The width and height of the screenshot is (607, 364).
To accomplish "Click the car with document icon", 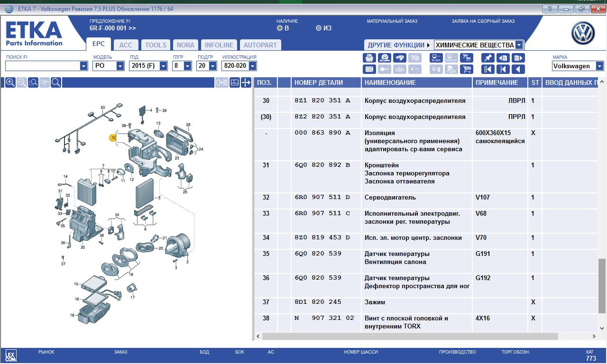I will (451, 69).
